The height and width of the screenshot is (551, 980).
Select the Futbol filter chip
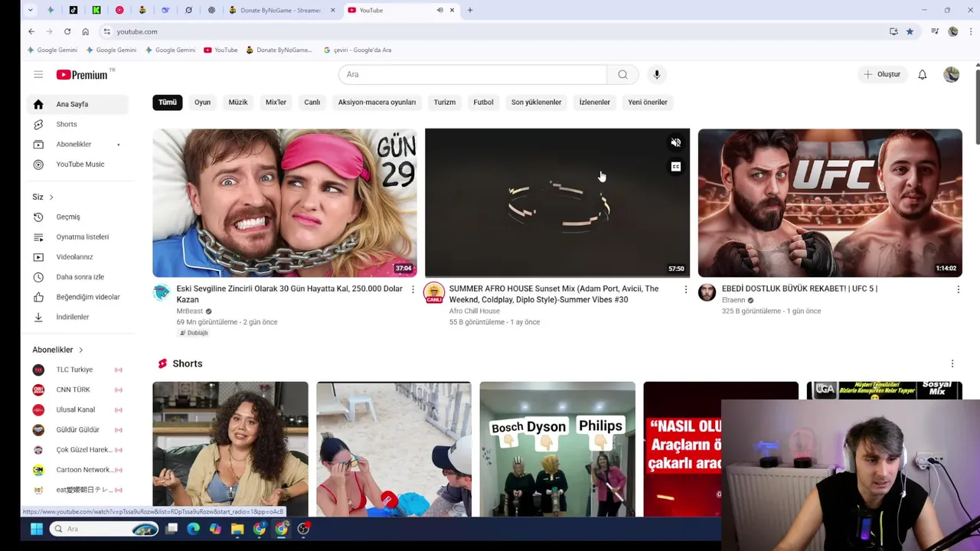click(x=483, y=102)
